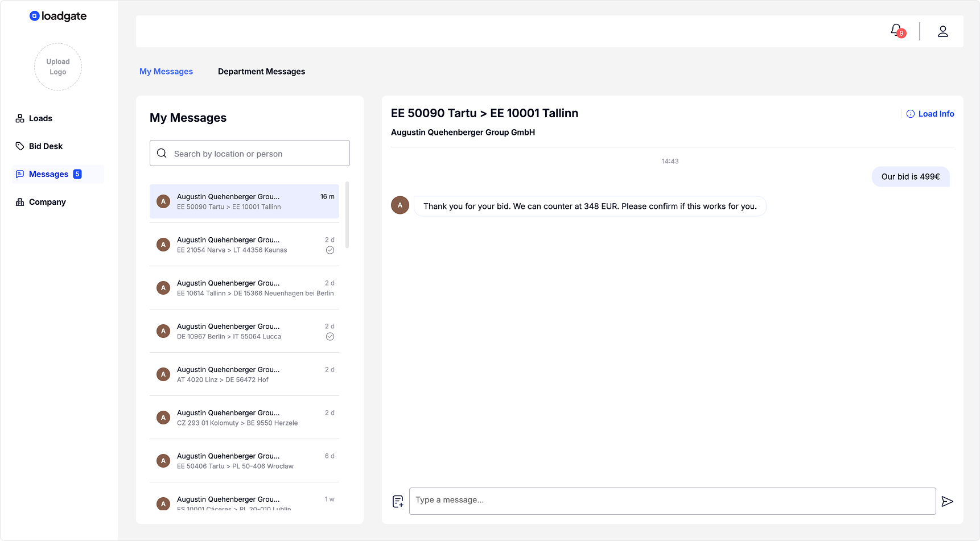
Task: Click the message list scrollbar
Action: pos(347,215)
